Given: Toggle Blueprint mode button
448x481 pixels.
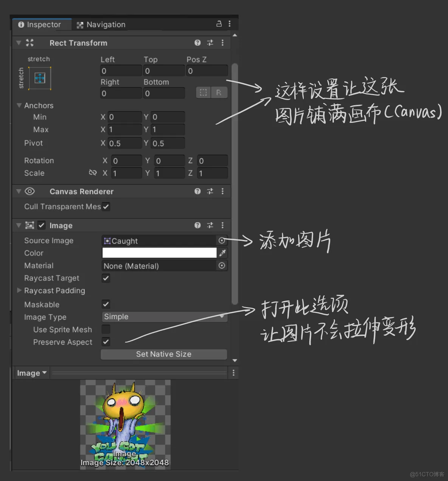Looking at the screenshot, I should pyautogui.click(x=203, y=92).
